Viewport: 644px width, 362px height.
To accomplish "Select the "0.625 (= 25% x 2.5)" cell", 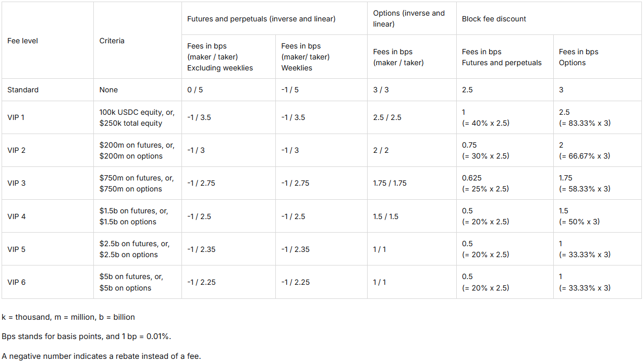I will tap(485, 183).
